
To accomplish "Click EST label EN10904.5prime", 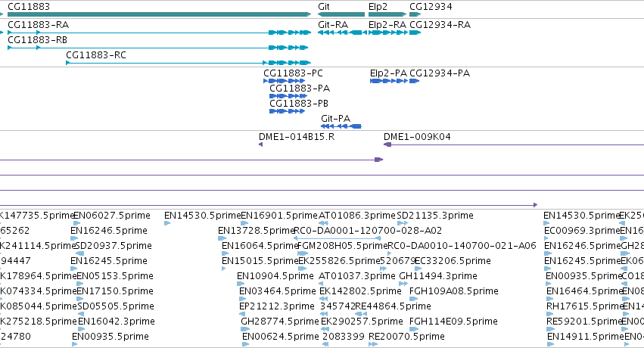I will point(275,276).
